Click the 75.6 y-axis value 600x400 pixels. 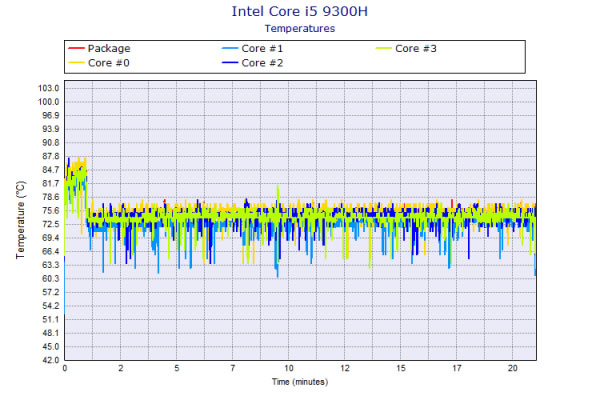click(x=51, y=211)
